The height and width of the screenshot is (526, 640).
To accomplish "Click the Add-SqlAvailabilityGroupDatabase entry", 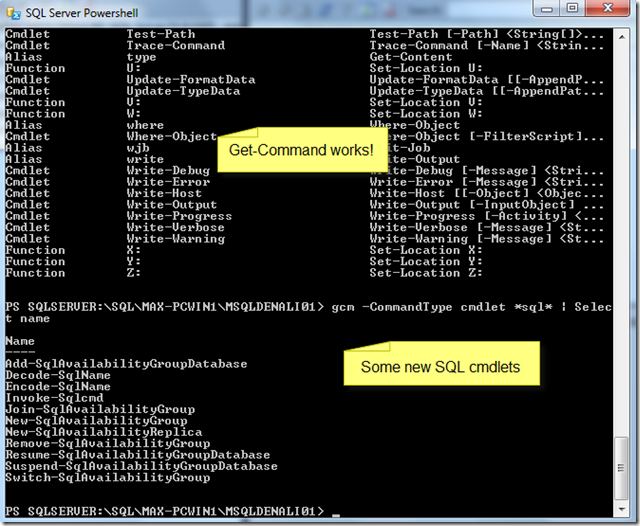I will (126, 364).
